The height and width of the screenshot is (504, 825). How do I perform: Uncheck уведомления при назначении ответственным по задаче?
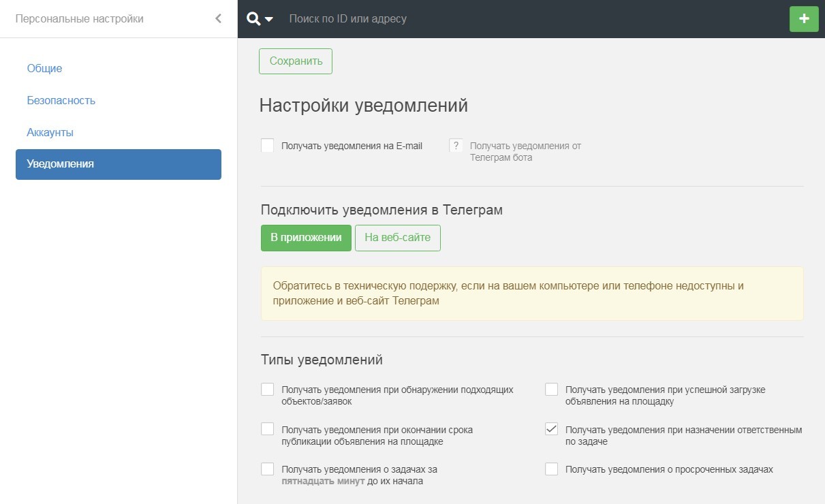(x=551, y=429)
